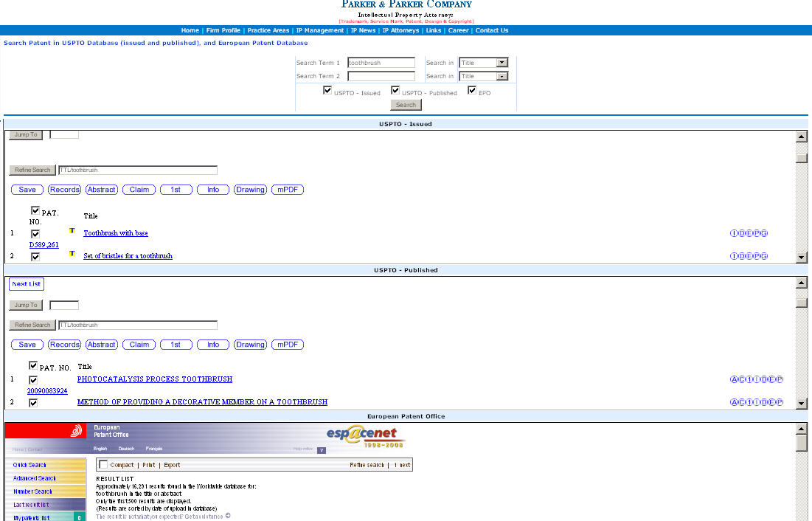Click Next List in USPTO Published

point(27,284)
